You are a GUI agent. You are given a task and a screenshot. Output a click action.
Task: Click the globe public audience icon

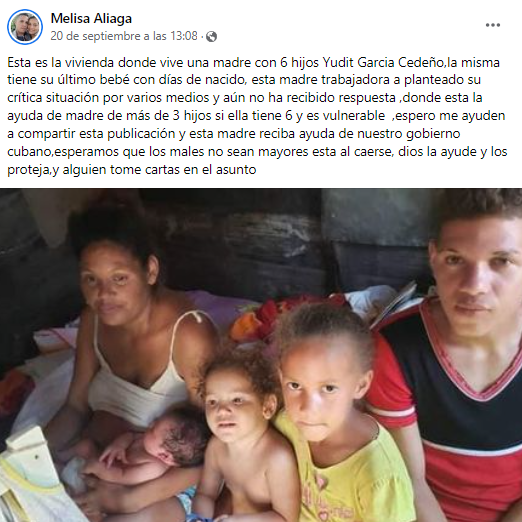click(x=211, y=36)
